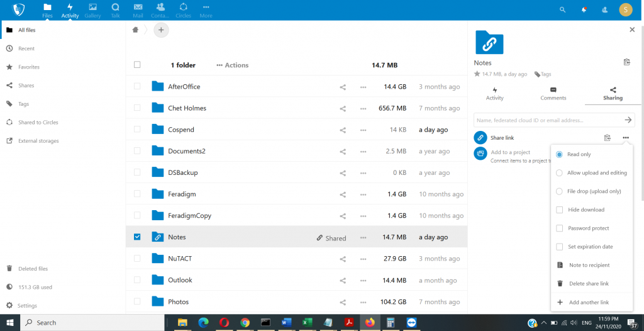Viewport: 644px width, 331px height.
Task: Toggle the select all files checkbox
Action: (x=137, y=65)
